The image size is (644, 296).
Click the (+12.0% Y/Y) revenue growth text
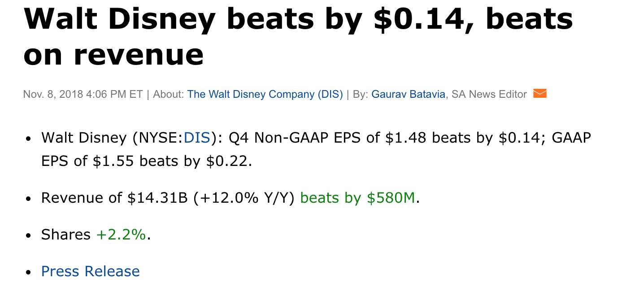[x=244, y=198]
